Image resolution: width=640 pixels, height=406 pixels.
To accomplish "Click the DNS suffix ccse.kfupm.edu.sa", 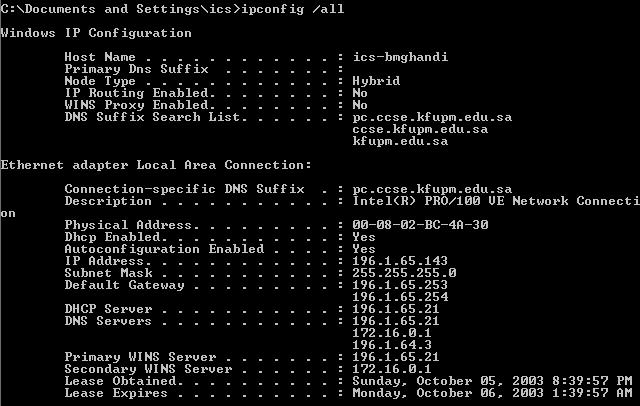I will point(420,129).
